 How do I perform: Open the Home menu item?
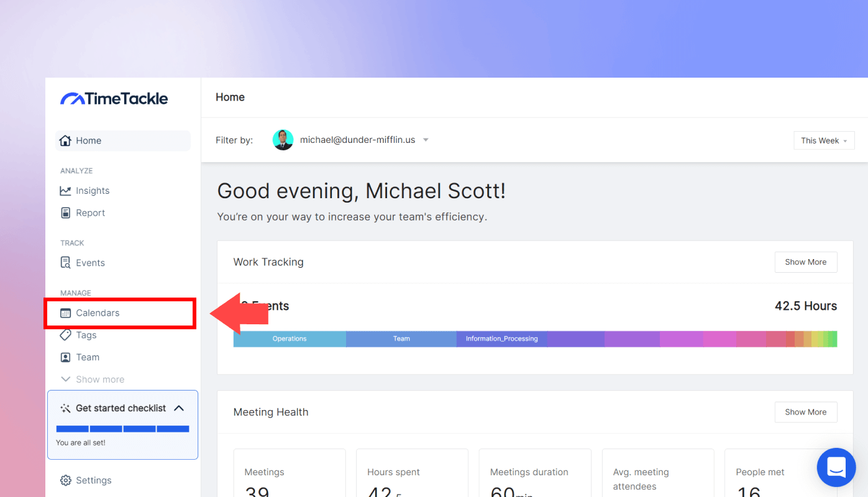click(123, 140)
